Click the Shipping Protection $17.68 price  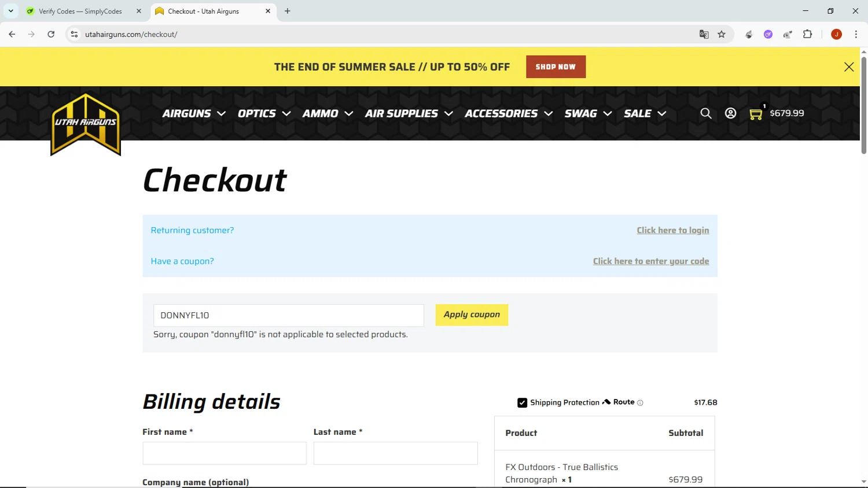[705, 402]
